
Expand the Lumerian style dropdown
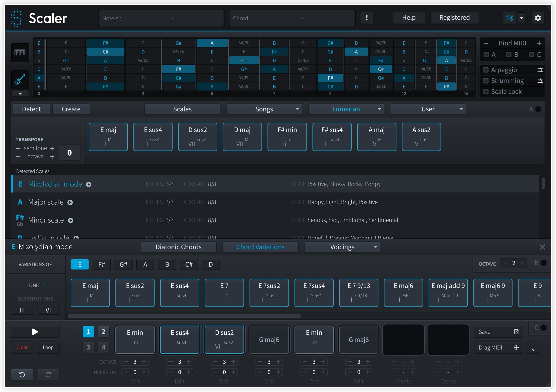[x=379, y=109]
